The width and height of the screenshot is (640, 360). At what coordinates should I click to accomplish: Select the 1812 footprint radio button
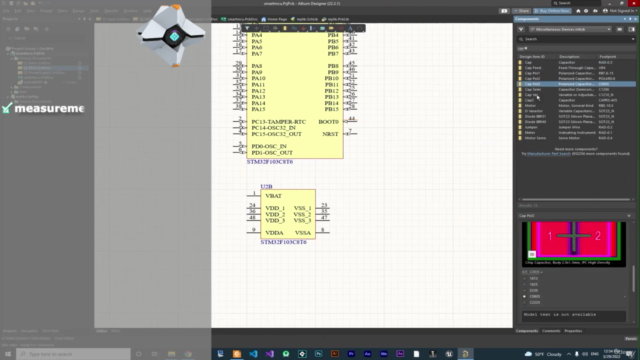[524, 278]
